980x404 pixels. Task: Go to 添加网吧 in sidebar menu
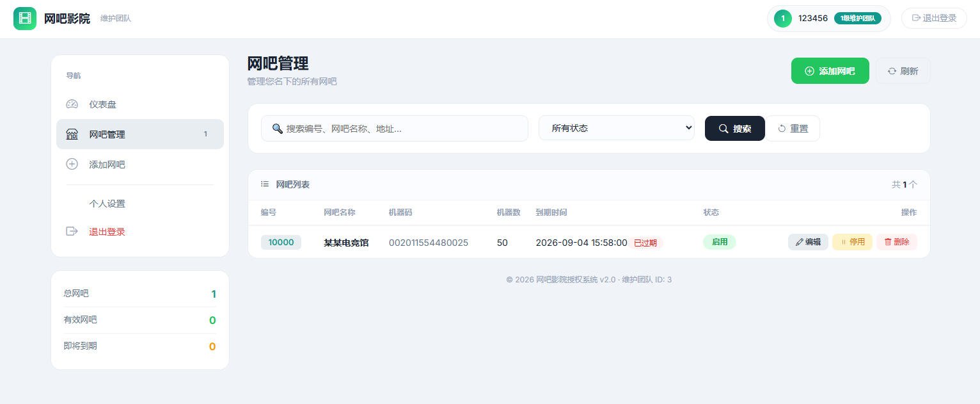140,165
